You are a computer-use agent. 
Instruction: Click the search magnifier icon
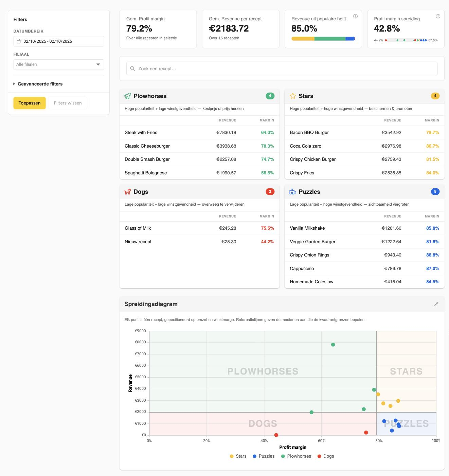point(132,69)
